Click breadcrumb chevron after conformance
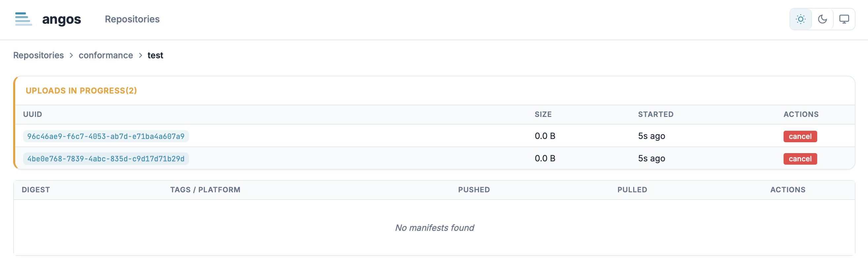This screenshot has width=868, height=272. [x=140, y=55]
